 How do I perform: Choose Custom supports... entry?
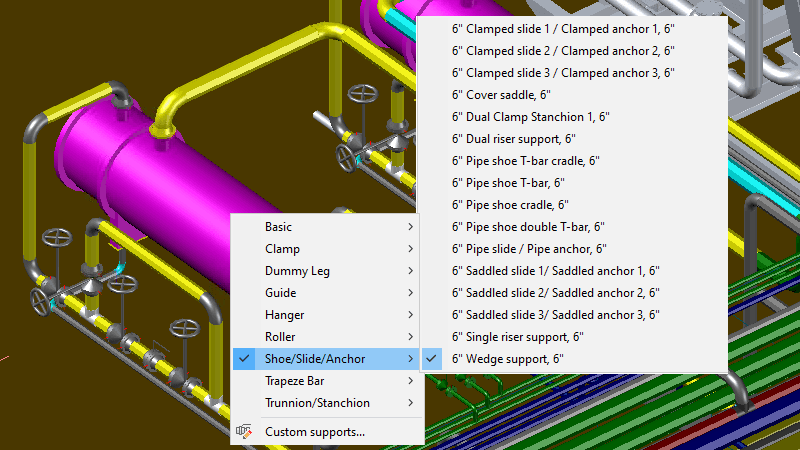pyautogui.click(x=314, y=432)
